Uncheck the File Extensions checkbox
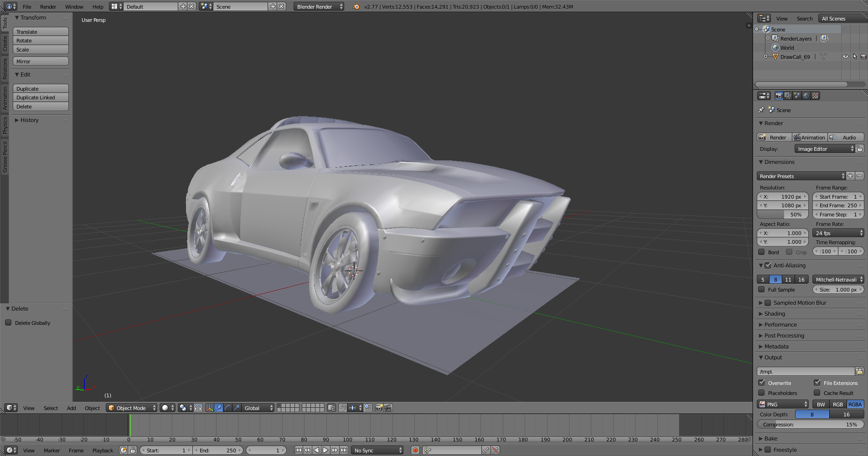868x456 pixels. [817, 383]
